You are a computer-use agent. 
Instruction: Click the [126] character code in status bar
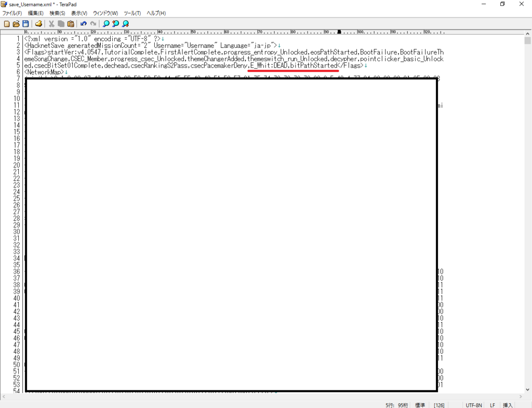[x=439, y=405]
